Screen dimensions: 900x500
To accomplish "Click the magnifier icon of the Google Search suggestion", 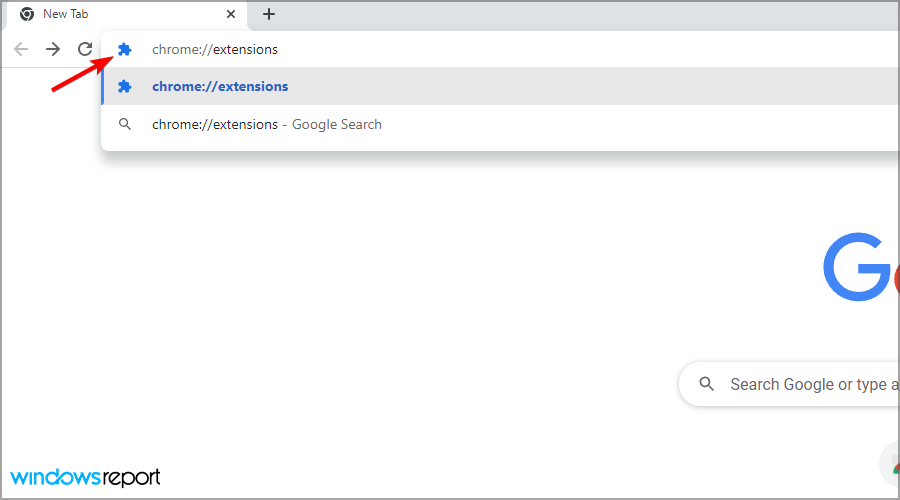I will point(125,124).
